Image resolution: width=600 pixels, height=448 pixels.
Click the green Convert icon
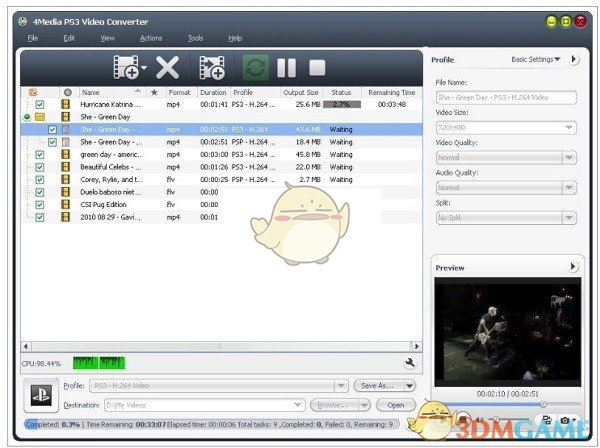coord(256,68)
